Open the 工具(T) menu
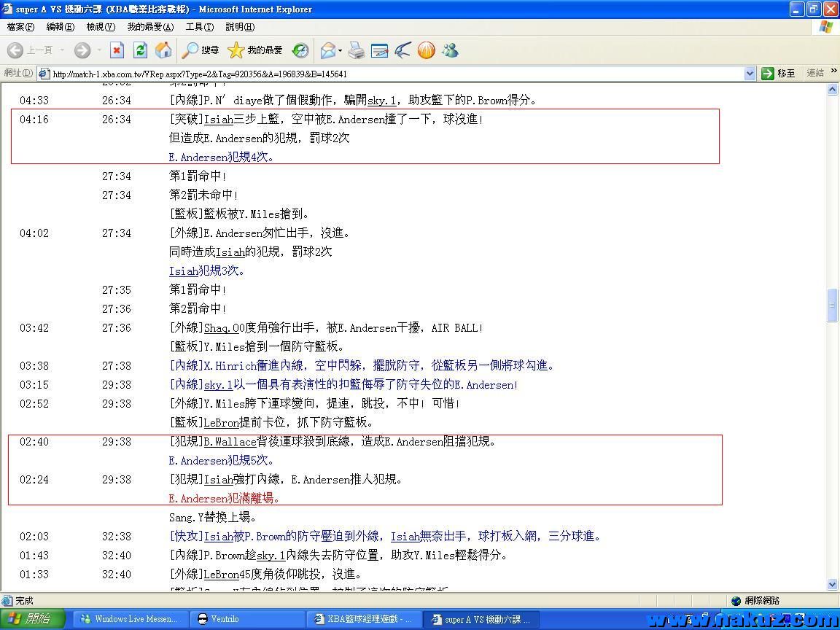 [x=199, y=27]
